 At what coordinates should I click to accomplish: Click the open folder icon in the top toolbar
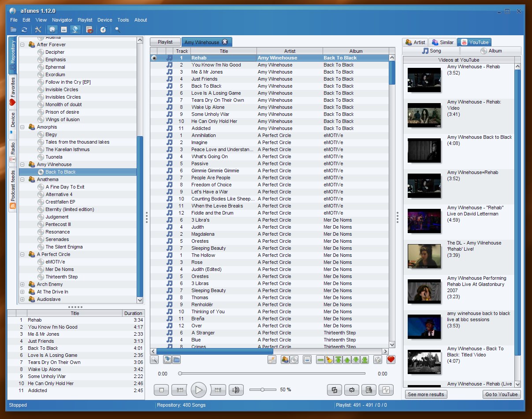tap(14, 30)
